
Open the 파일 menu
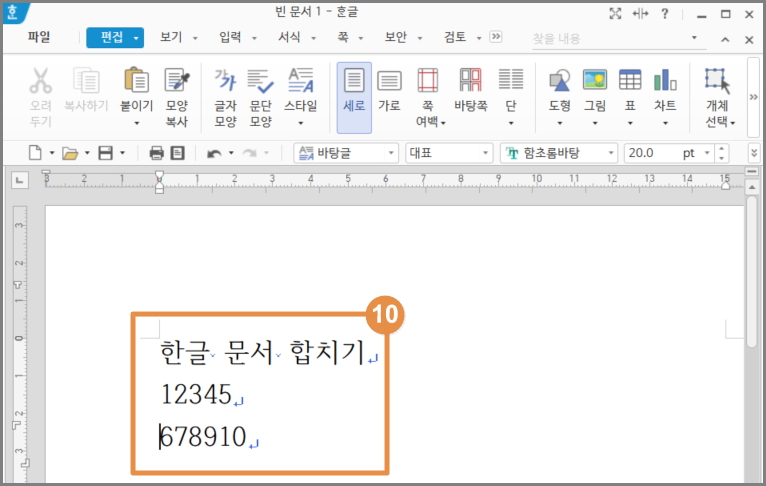39,37
